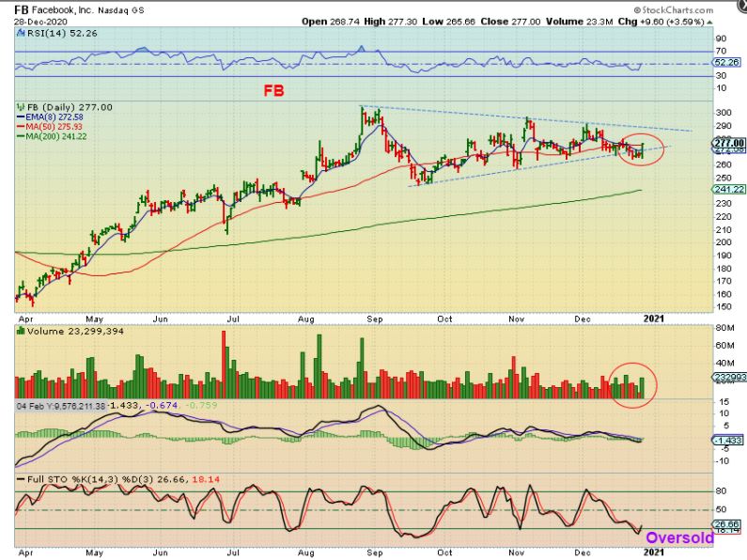Click the 'Close 277.00' value in header
747x560 pixels.
(x=510, y=22)
